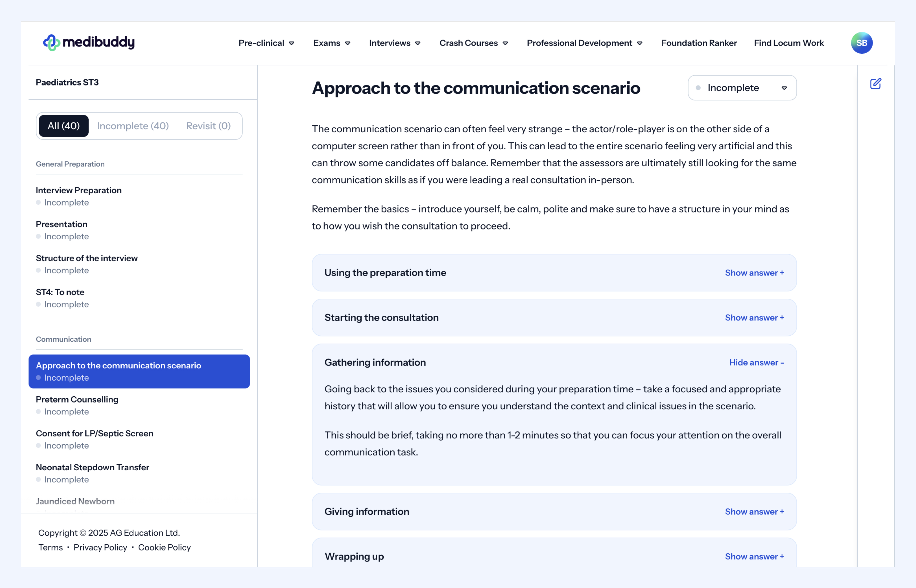Image resolution: width=916 pixels, height=588 pixels.
Task: Click the medibuddy logo icon
Action: tap(52, 43)
